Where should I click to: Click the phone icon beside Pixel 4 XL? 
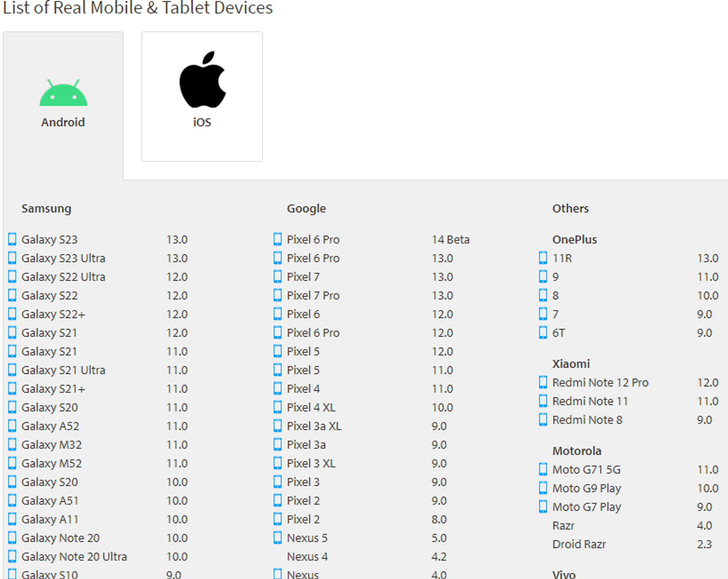click(277, 407)
